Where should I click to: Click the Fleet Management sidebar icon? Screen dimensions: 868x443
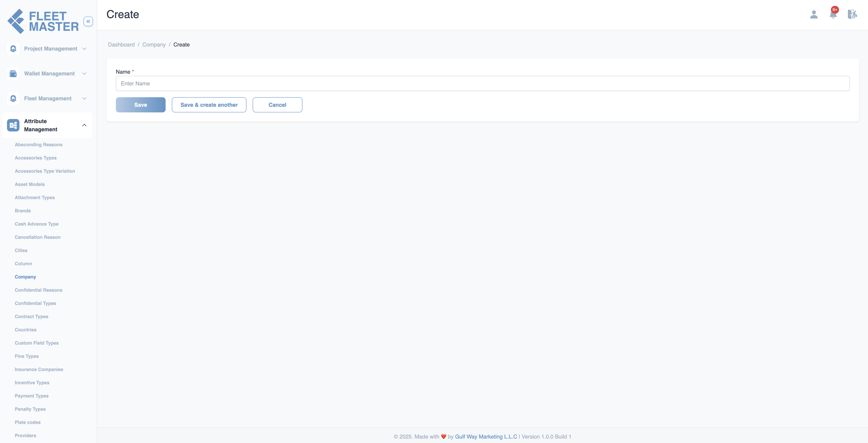tap(13, 98)
